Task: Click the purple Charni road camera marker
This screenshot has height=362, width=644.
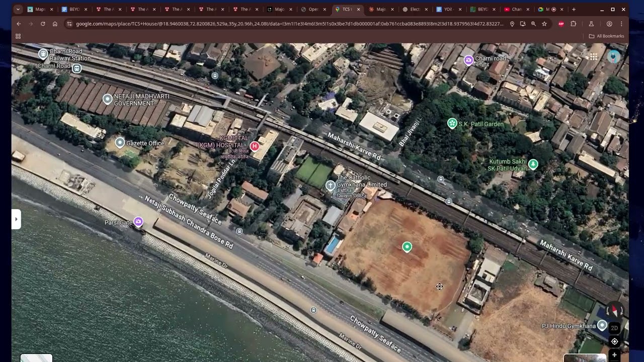Action: click(x=468, y=60)
